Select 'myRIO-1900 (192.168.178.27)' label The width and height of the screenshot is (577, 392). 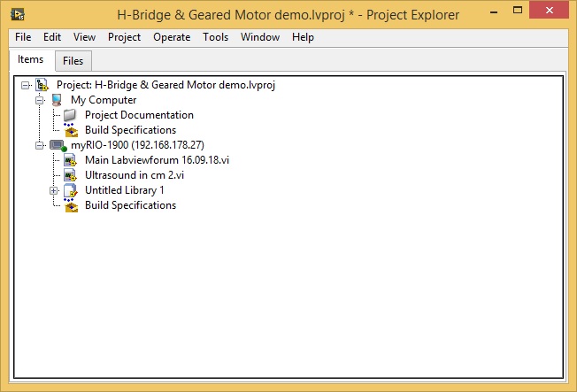[x=137, y=145]
